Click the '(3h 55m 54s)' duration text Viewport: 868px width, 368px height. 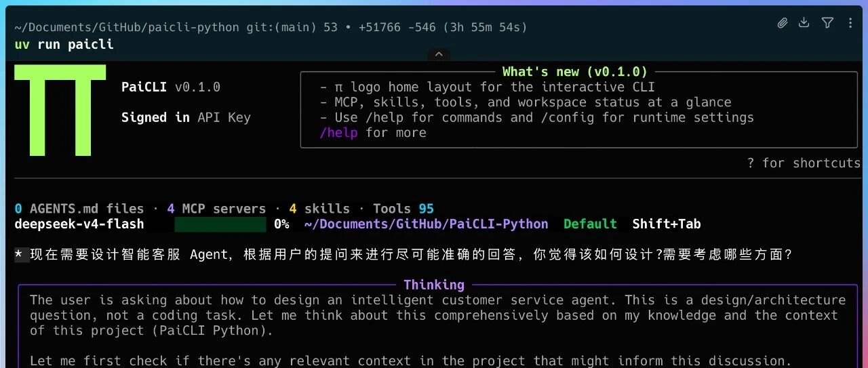pyautogui.click(x=486, y=27)
